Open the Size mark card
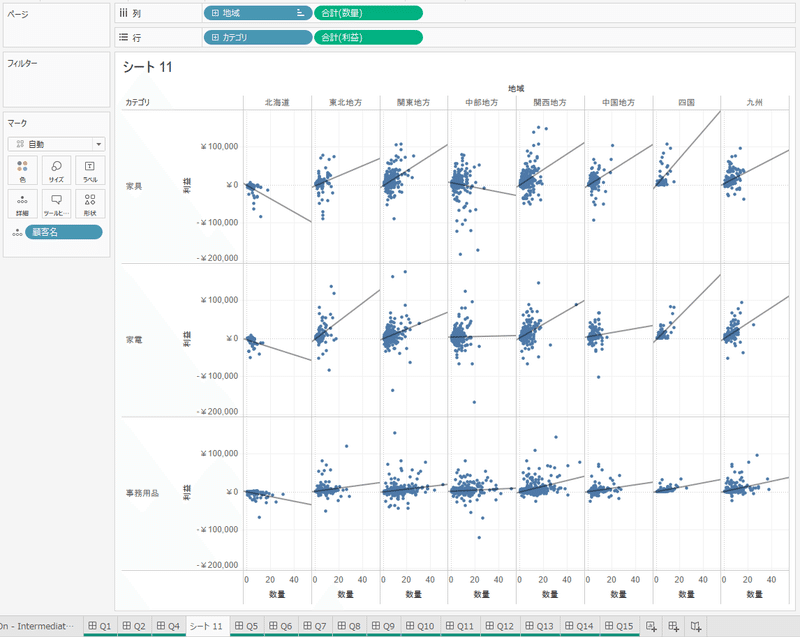The height and width of the screenshot is (637, 800). point(56,170)
